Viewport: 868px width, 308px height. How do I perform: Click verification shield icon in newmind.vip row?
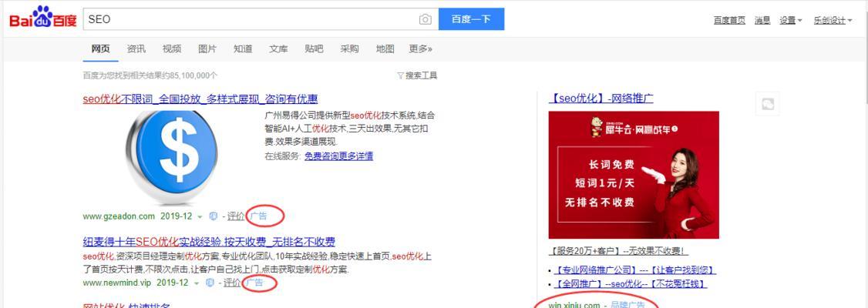point(210,283)
